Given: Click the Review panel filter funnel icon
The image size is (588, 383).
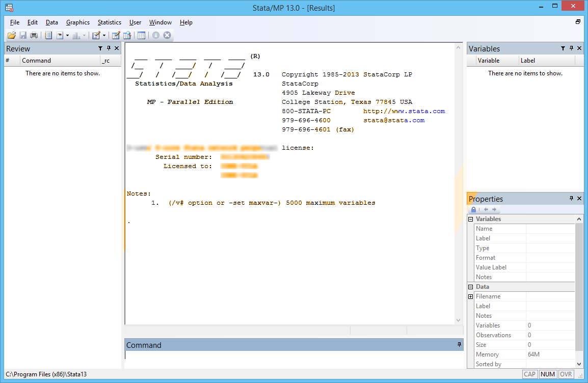Looking at the screenshot, I should click(x=100, y=48).
